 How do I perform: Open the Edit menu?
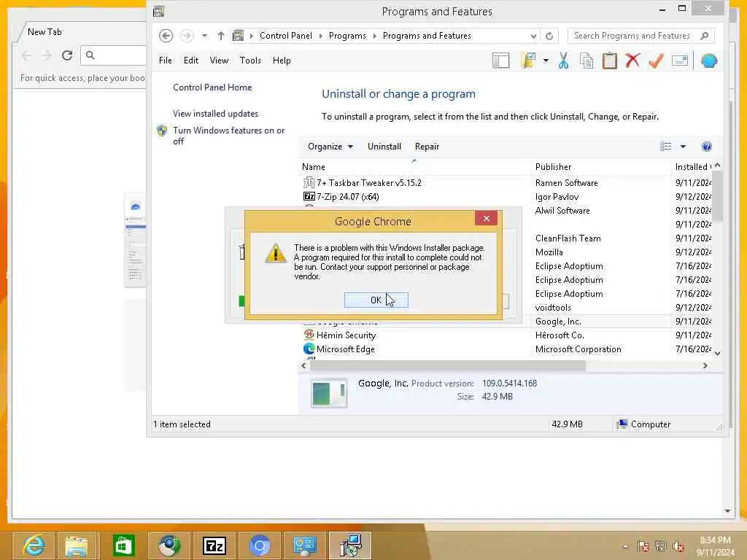pyautogui.click(x=191, y=61)
